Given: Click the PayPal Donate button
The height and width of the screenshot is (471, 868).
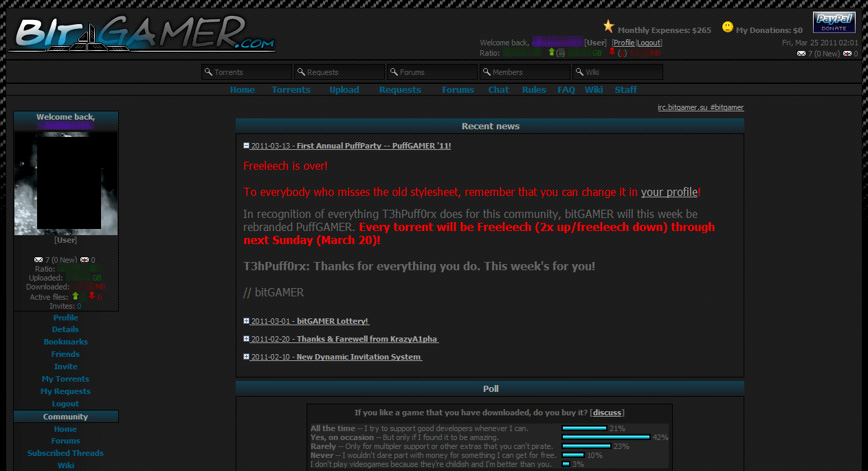Looking at the screenshot, I should (834, 22).
